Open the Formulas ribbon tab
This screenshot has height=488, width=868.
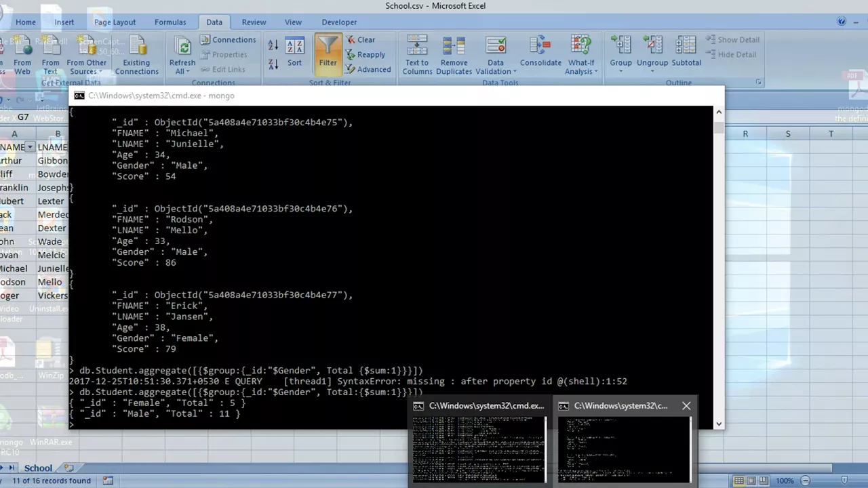(170, 22)
